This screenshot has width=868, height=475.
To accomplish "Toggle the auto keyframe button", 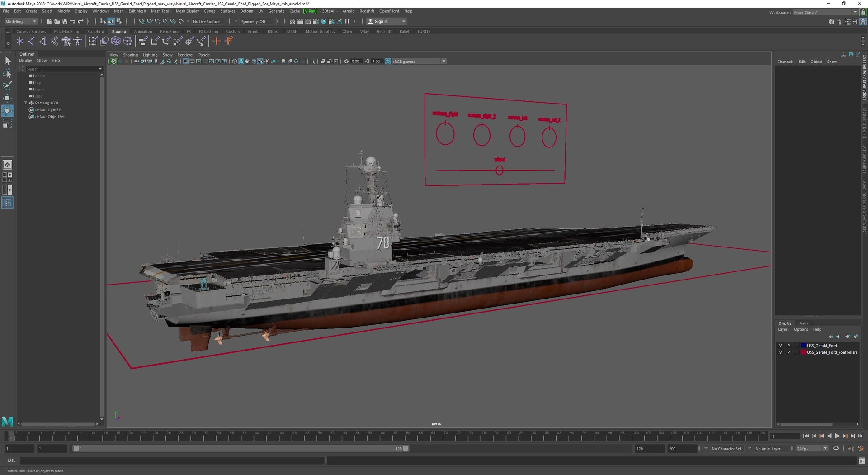I will click(x=851, y=449).
